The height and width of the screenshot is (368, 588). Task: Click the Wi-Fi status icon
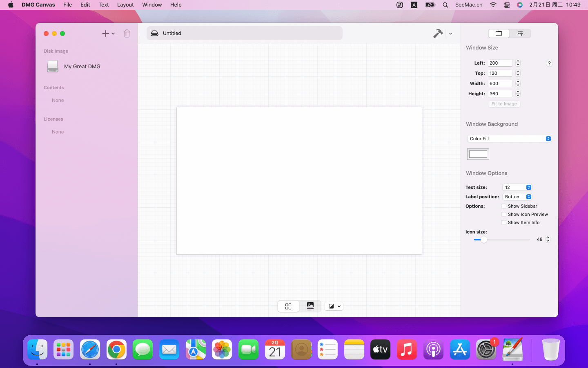point(493,5)
